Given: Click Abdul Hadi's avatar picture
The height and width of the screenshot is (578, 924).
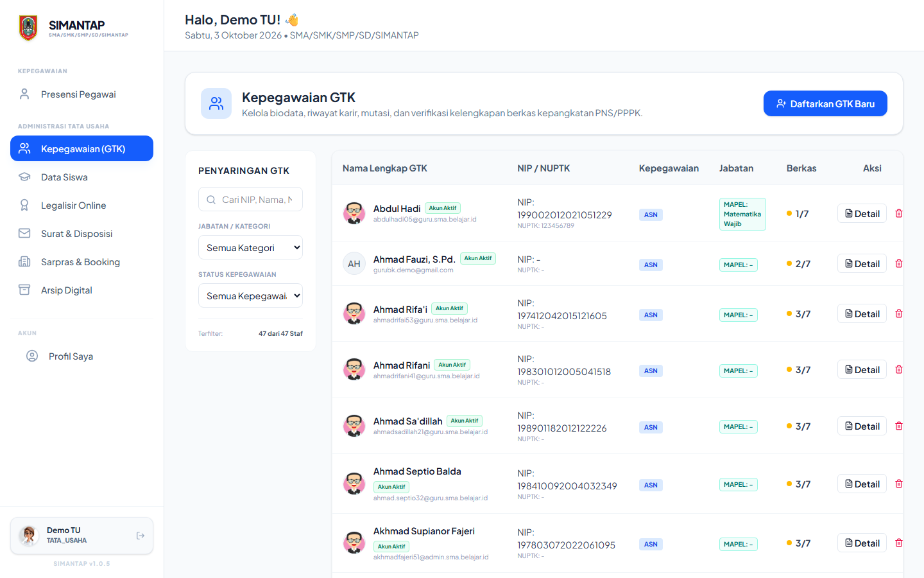Looking at the screenshot, I should pyautogui.click(x=354, y=213).
